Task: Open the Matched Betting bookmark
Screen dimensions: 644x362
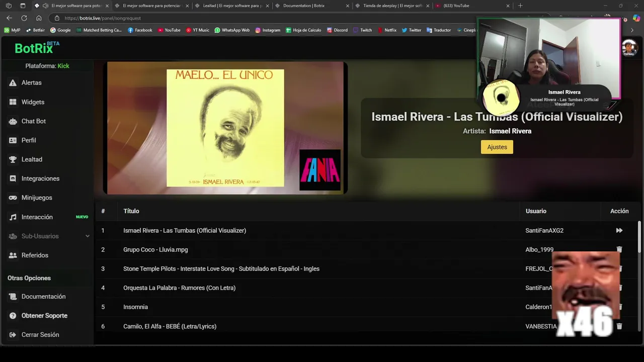Action: [x=99, y=30]
